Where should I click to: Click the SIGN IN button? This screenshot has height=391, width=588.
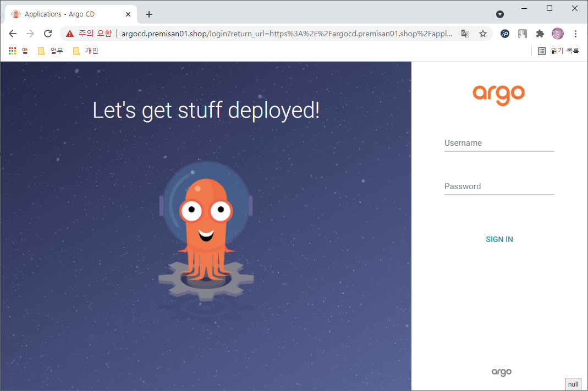tap(499, 240)
